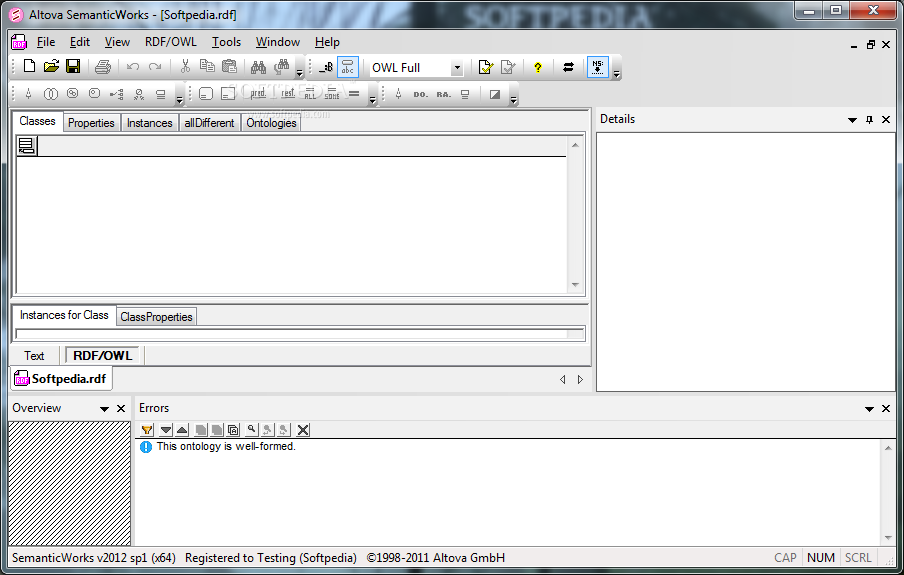Viewport: 904px width, 575px height.
Task: Select the Instances for Class tab
Action: tap(64, 315)
